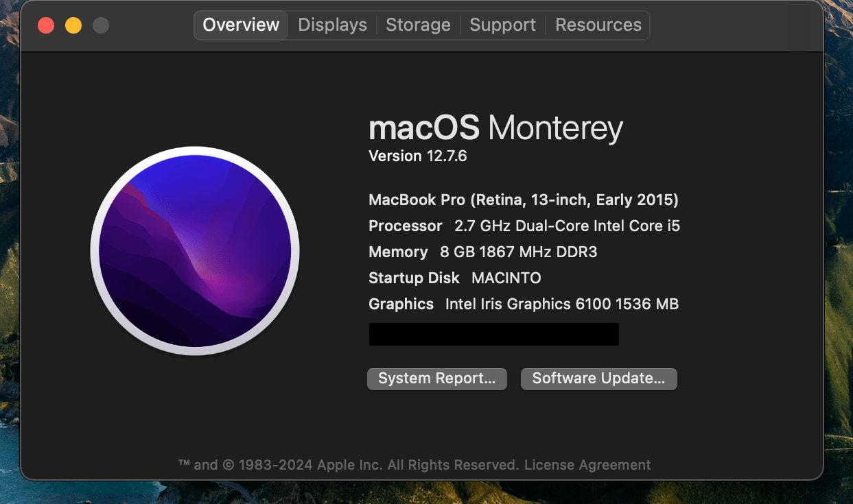The width and height of the screenshot is (853, 504).
Task: Open the Storage tab
Action: tap(418, 25)
